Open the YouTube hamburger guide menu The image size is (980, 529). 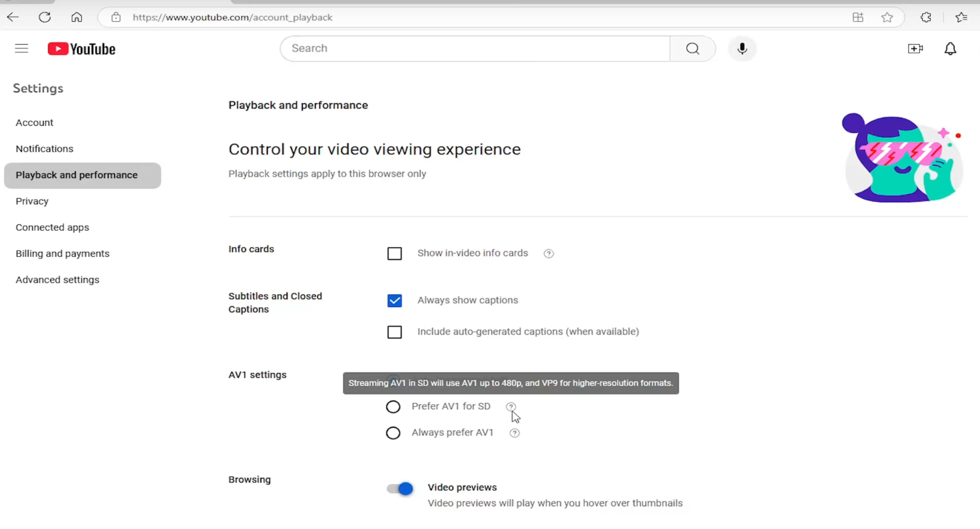click(x=22, y=49)
